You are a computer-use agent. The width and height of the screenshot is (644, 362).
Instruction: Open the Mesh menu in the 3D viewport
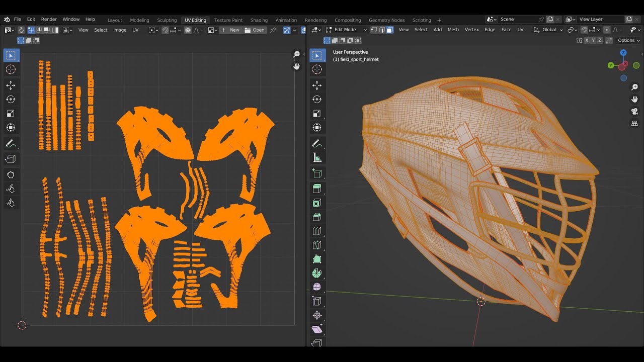(453, 30)
